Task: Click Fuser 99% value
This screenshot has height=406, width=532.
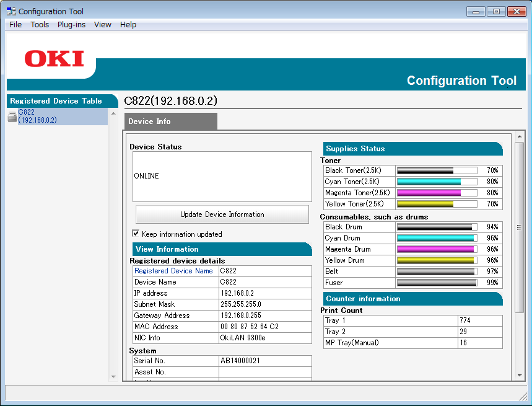Action: 492,283
